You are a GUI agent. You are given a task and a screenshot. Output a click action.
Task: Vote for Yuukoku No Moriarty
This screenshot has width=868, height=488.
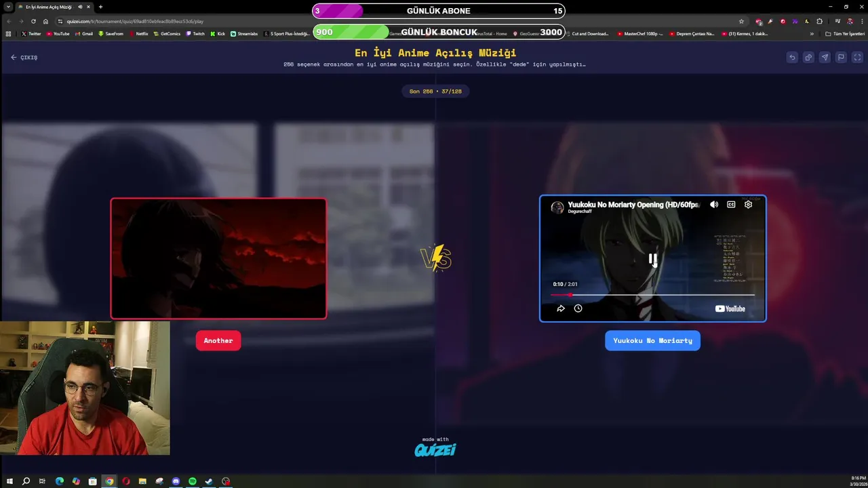(x=652, y=340)
